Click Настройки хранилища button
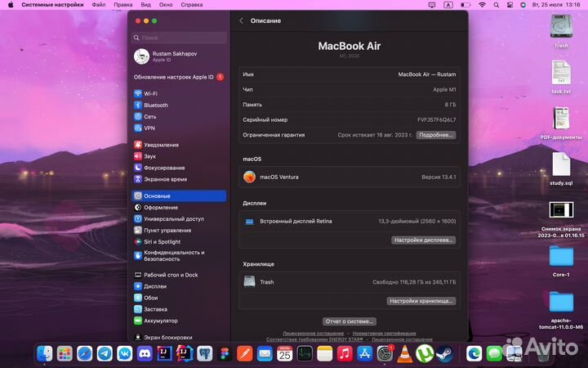Image resolution: width=588 pixels, height=368 pixels. tap(421, 301)
